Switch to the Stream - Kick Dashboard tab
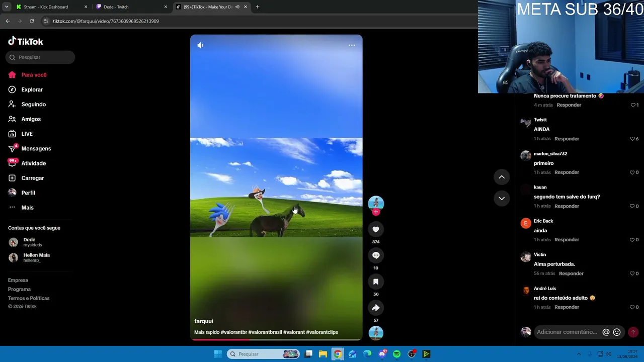644x362 pixels. tap(51, 7)
